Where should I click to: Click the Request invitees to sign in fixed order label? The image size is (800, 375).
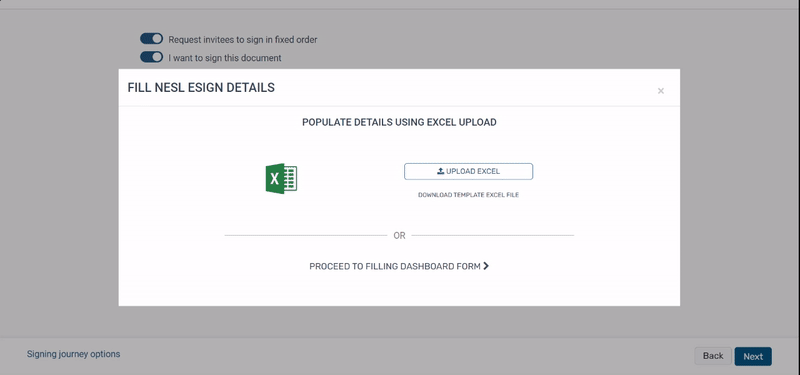(x=243, y=39)
